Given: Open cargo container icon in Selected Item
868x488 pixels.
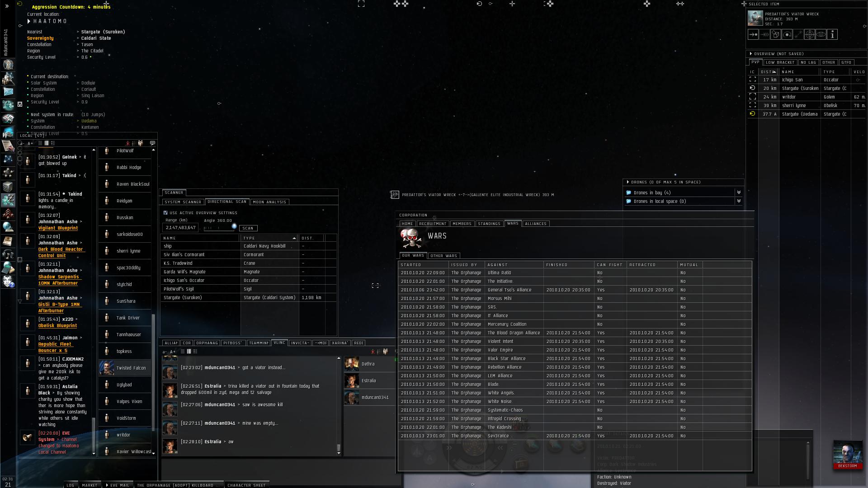Looking at the screenshot, I should tap(776, 34).
